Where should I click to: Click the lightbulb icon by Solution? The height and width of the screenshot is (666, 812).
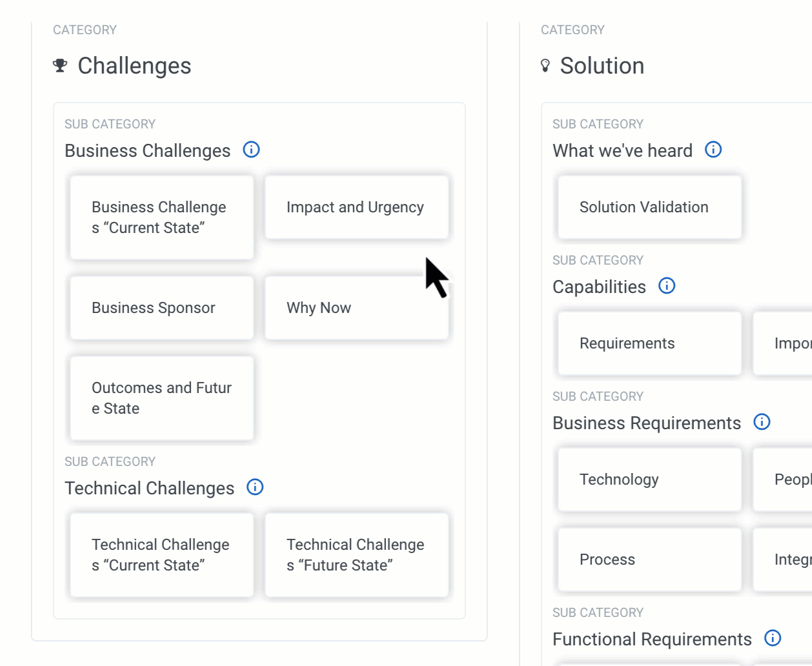[x=545, y=66]
